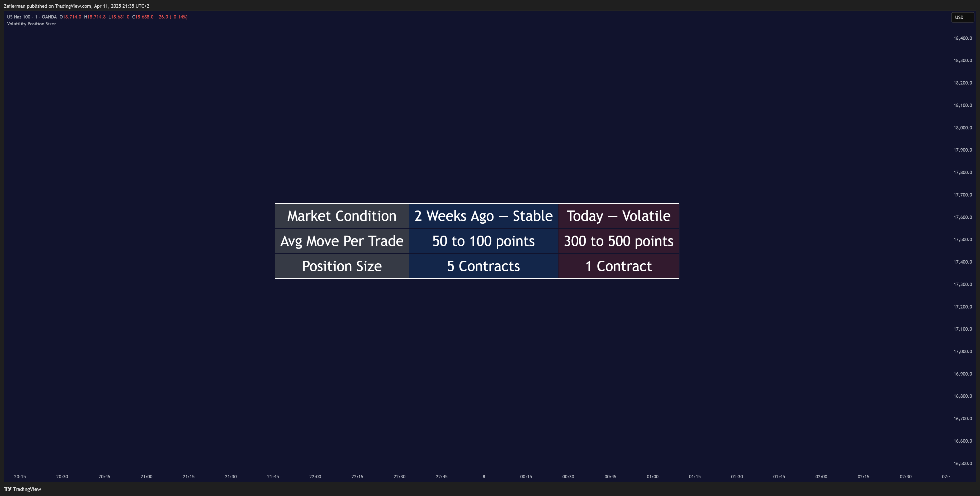
Task: Click the Zeiierman published on TradingView.com header
Action: tap(77, 6)
